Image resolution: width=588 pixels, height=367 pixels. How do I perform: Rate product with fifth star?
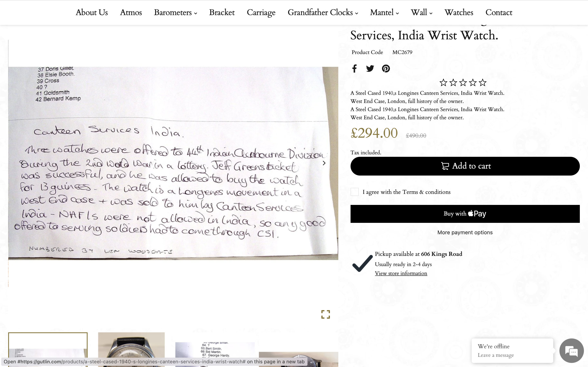[x=483, y=83]
